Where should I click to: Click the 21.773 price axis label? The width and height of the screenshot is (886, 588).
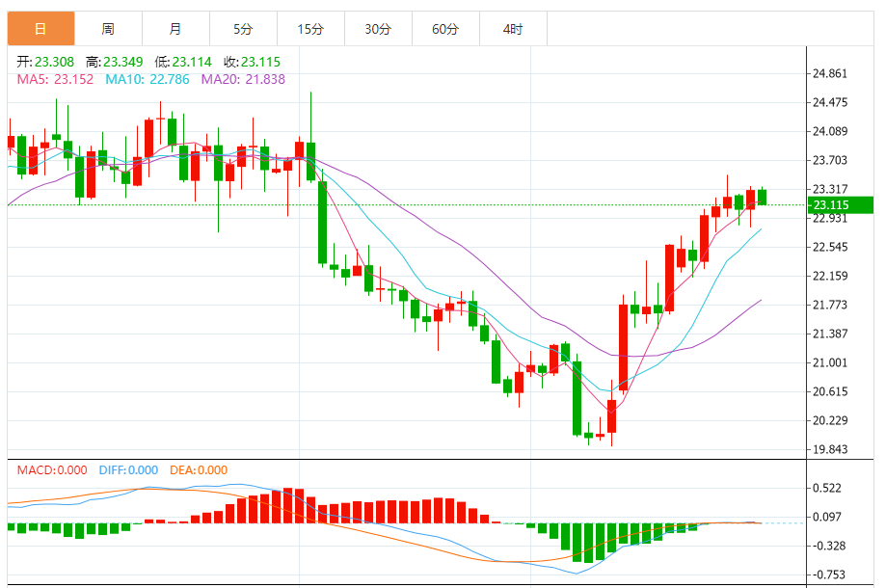click(830, 305)
